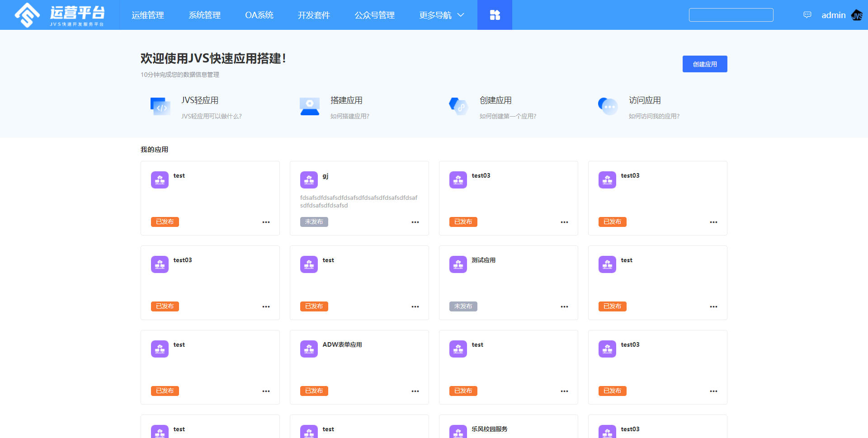Open the admin user avatar
Screen dimensions: 868x438
click(x=857, y=15)
